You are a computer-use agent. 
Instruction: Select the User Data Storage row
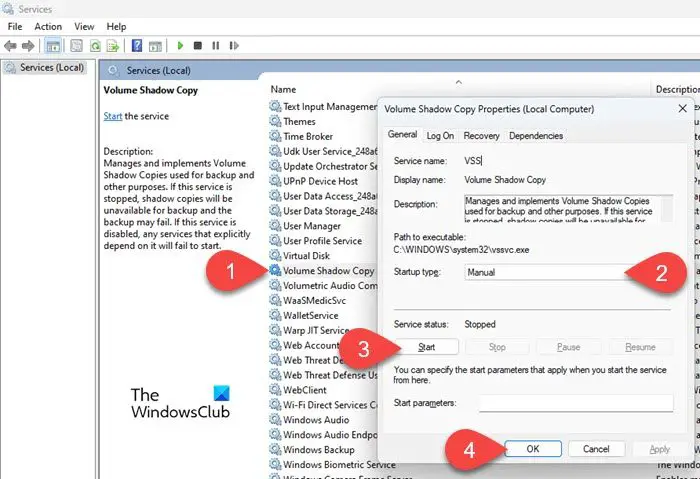pyautogui.click(x=323, y=211)
